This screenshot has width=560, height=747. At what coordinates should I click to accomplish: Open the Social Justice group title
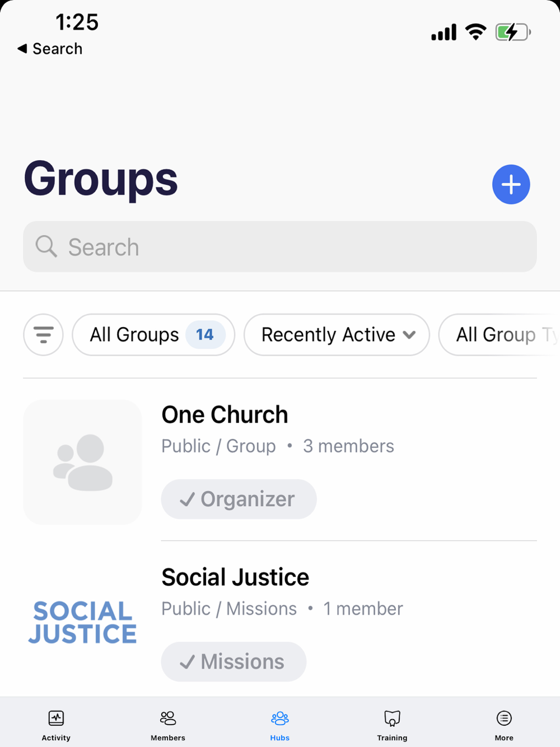click(235, 577)
